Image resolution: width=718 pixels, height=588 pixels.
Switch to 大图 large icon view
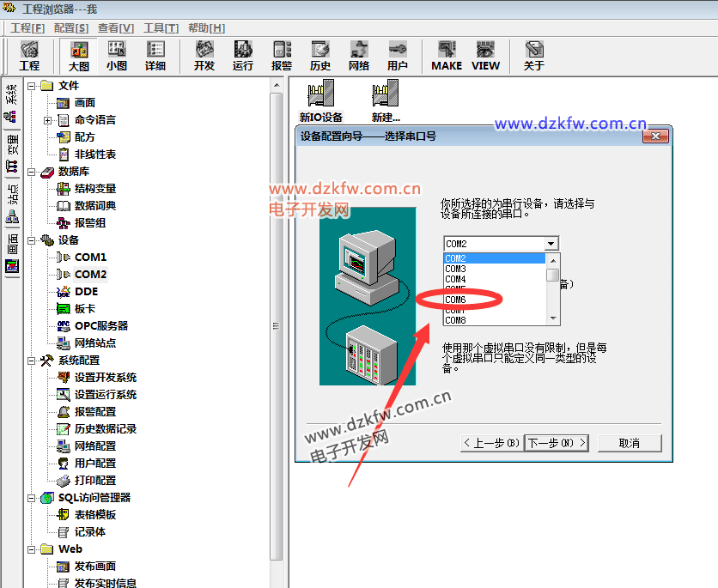(79, 55)
